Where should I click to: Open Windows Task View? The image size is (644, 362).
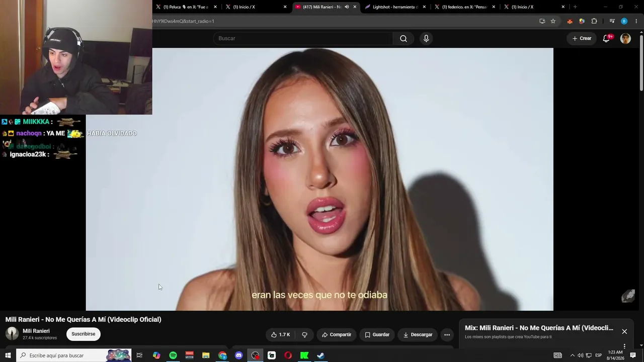(139, 355)
